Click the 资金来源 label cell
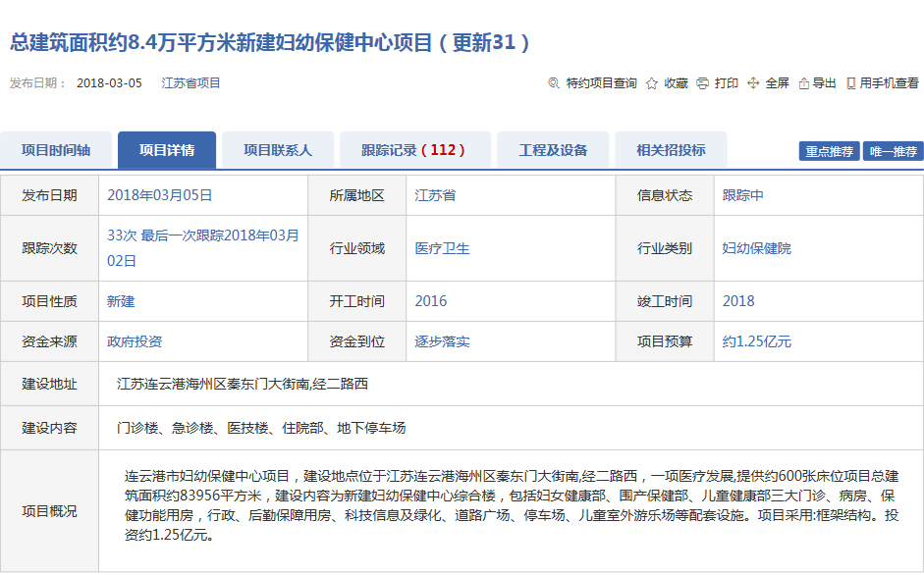Screen dimensions: 924x575 click(49, 341)
